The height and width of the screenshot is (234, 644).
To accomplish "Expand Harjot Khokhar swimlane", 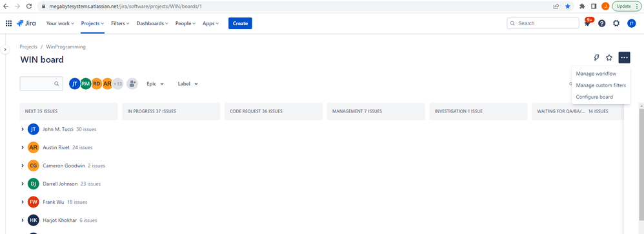I will (23, 220).
